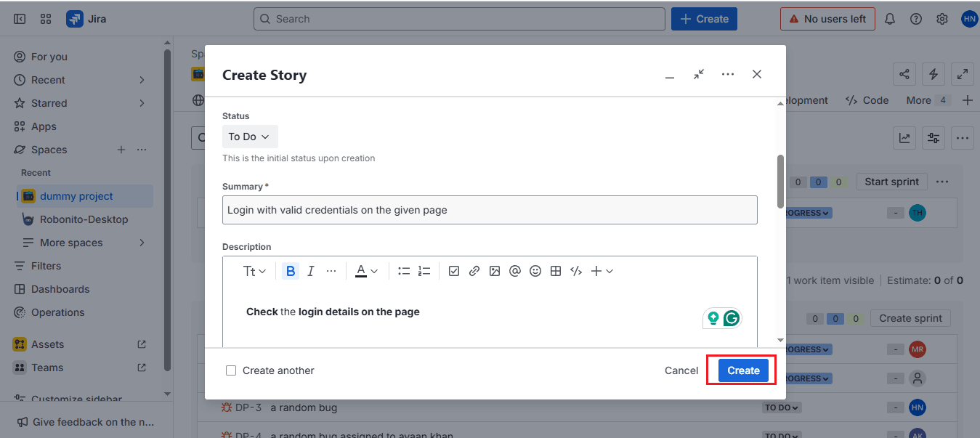Image resolution: width=980 pixels, height=438 pixels.
Task: Click Create sprint button
Action: tap(910, 318)
